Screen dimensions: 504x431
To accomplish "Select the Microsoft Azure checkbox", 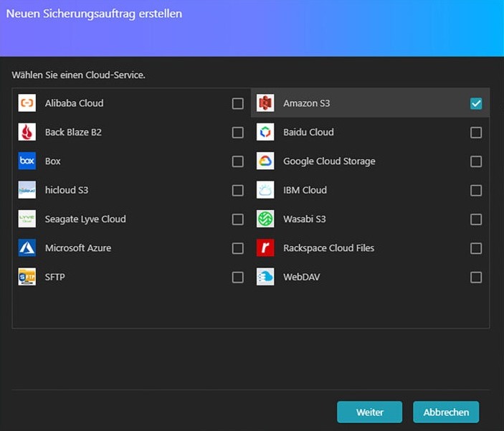I will tap(237, 248).
